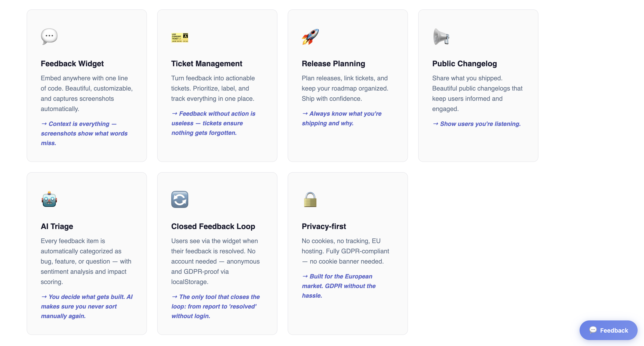Image resolution: width=644 pixels, height=346 pixels.
Task: Select the Public Changelog title
Action: tap(464, 64)
